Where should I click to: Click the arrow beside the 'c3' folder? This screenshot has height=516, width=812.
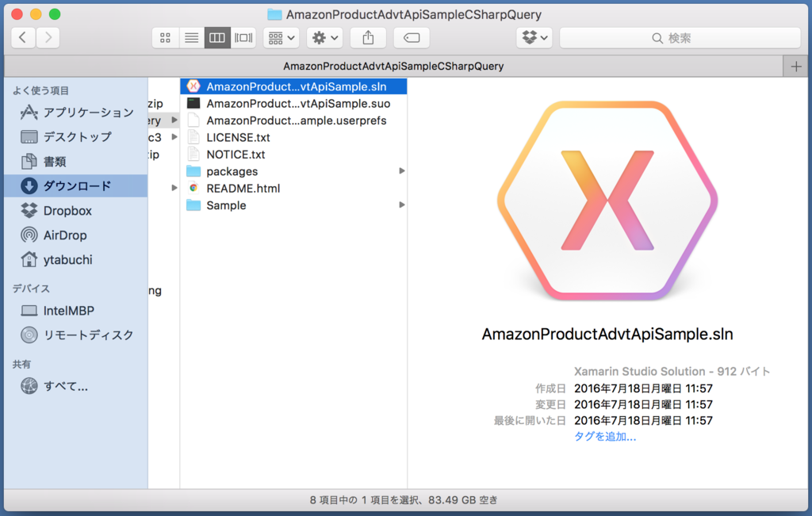174,137
